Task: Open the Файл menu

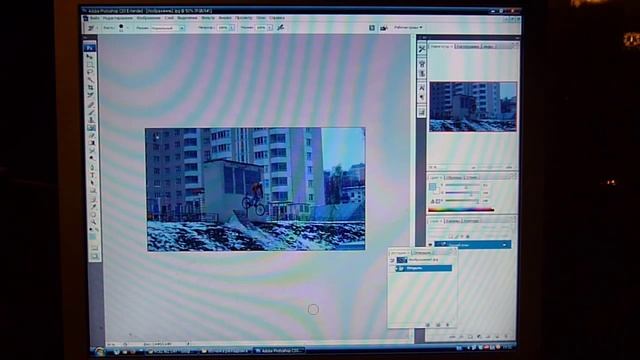Action: (x=94, y=18)
